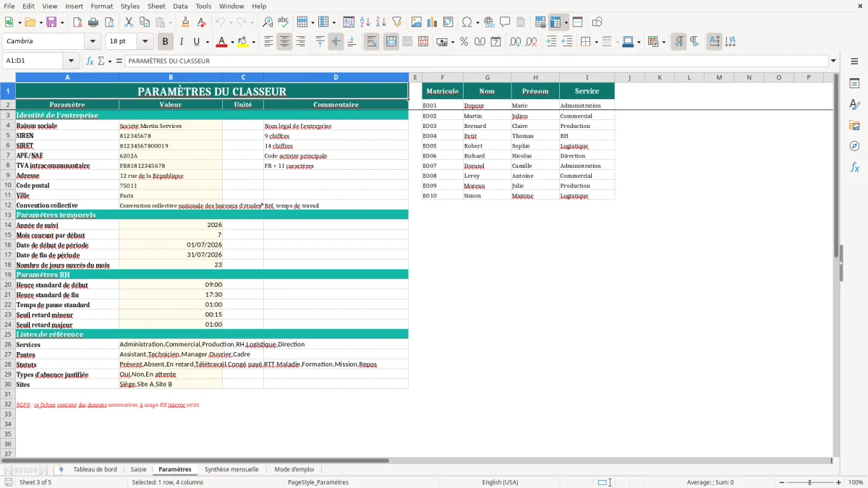Click the Clear Direct Formatting icon
868x488 pixels.
tap(201, 22)
